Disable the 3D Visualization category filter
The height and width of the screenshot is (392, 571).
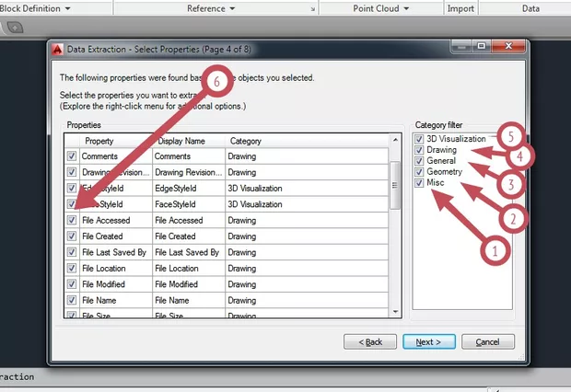pos(419,139)
